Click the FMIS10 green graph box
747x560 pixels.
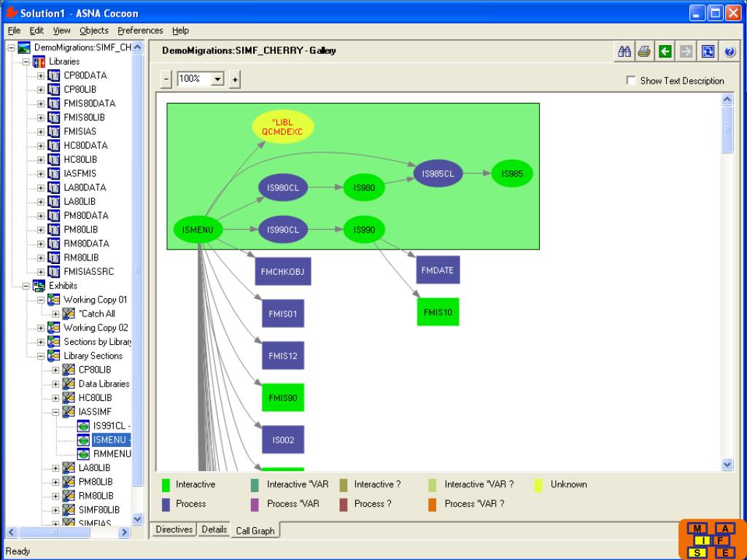click(x=438, y=312)
